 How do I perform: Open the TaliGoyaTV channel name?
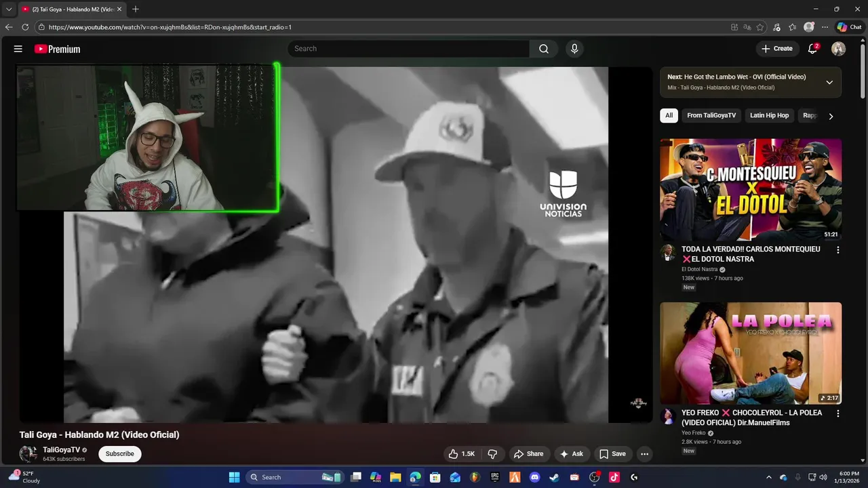click(62, 450)
